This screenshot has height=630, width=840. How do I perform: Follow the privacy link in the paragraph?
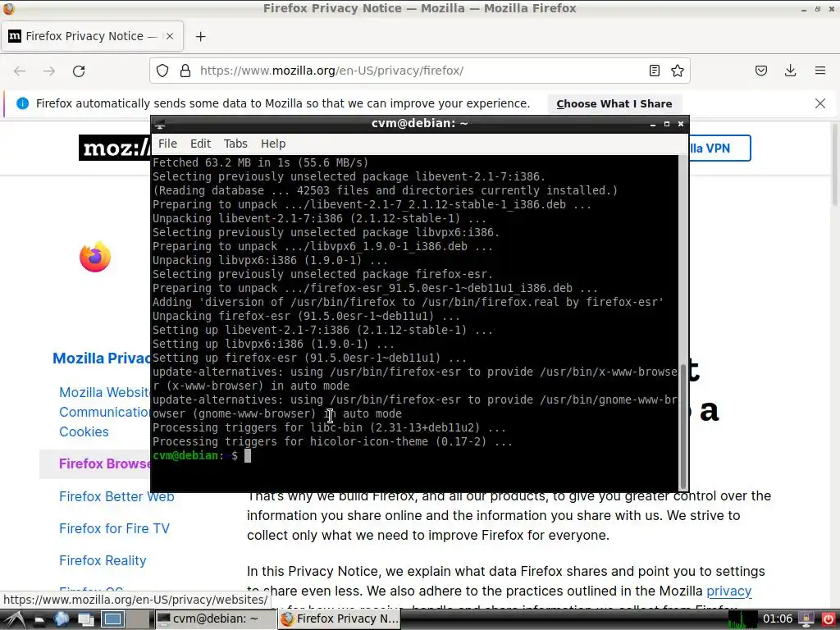pos(729,591)
